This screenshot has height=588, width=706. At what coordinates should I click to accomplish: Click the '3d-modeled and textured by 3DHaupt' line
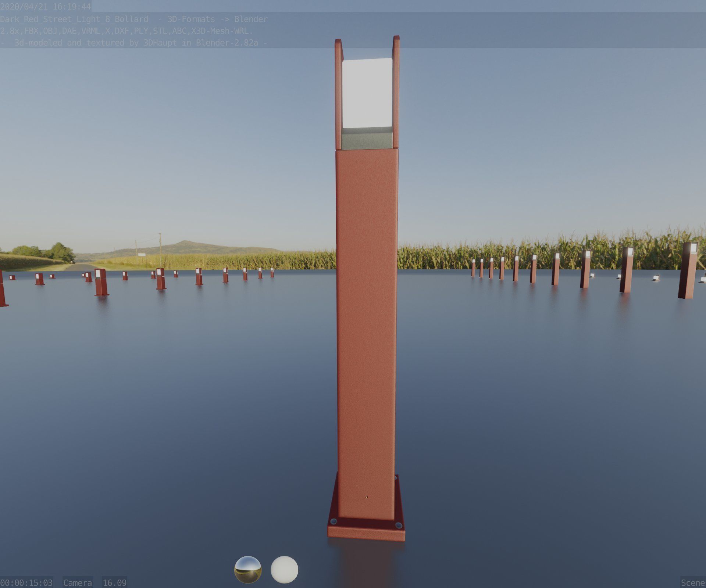[133, 43]
